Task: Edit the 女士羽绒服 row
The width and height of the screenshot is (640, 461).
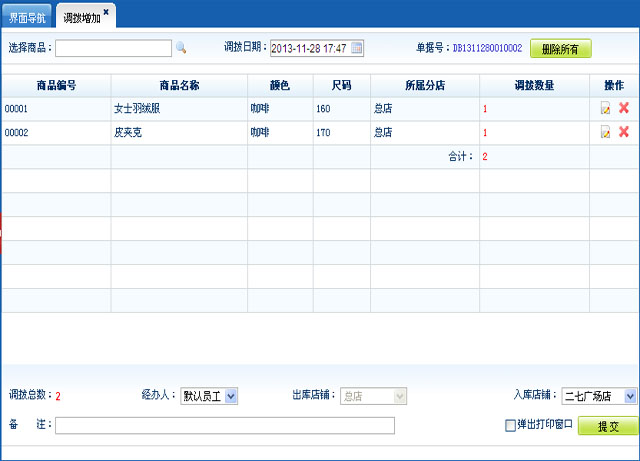Action: tap(605, 108)
